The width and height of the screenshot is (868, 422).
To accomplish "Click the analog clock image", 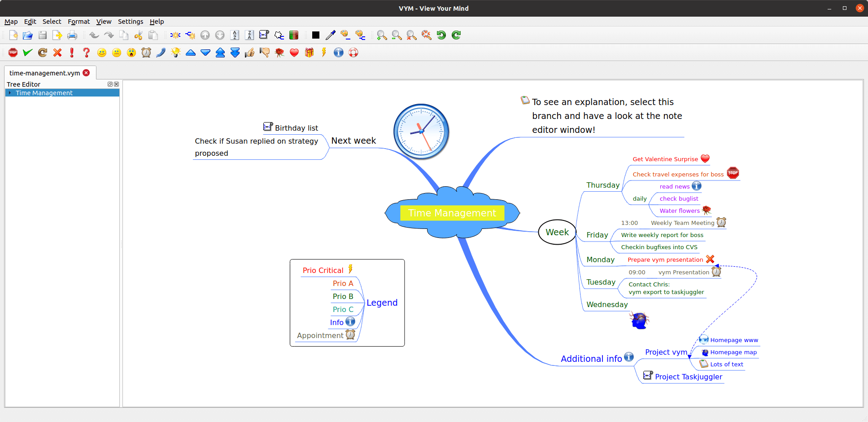I will pos(421,132).
